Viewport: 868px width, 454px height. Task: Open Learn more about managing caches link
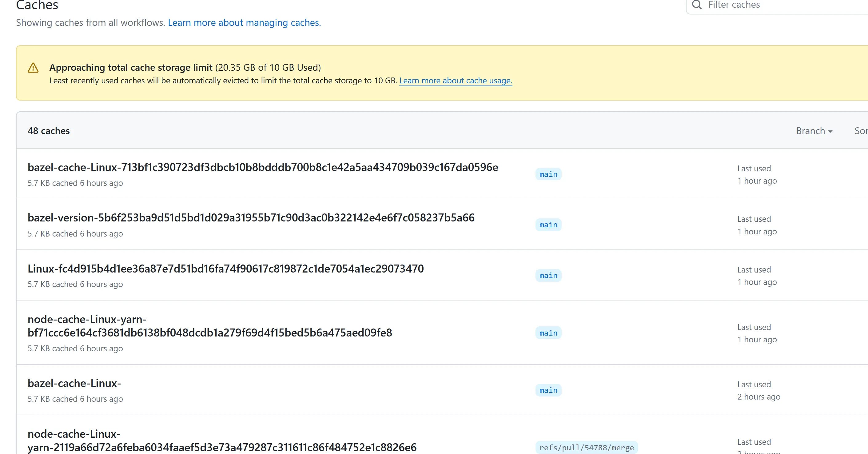[x=244, y=22]
